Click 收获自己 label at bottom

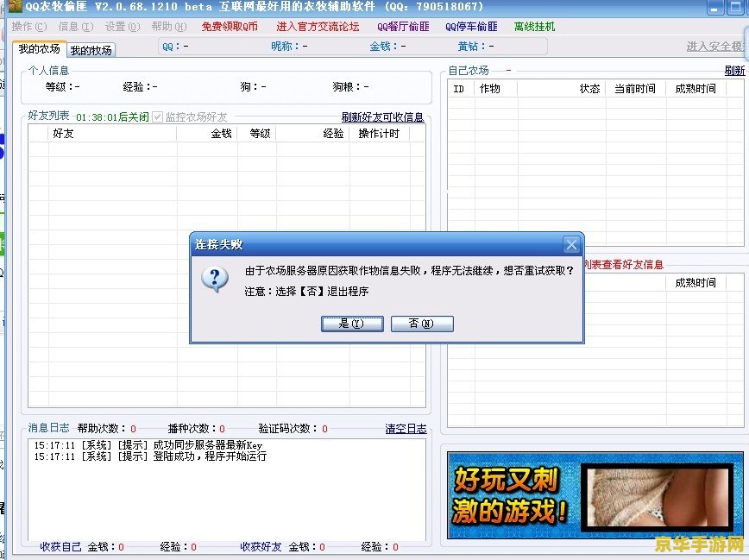[60, 546]
